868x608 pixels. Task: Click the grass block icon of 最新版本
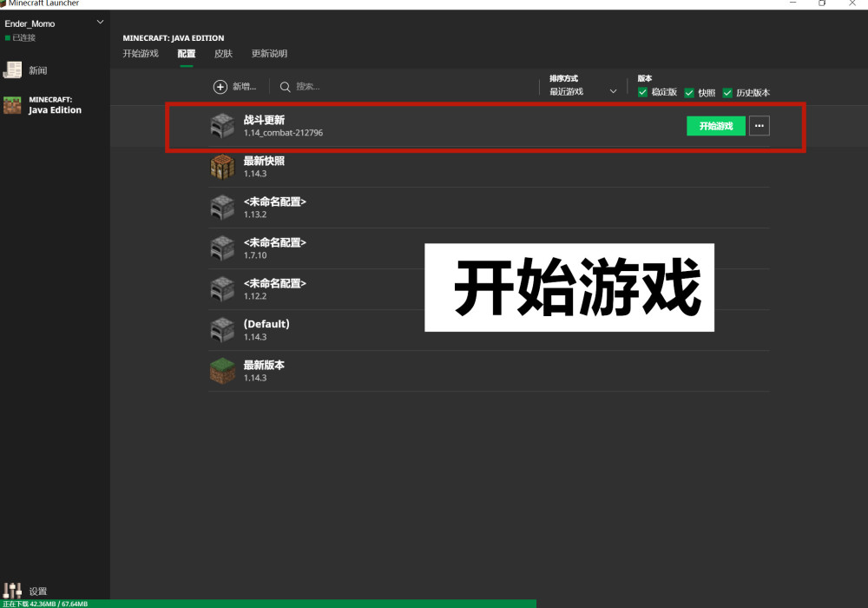pyautogui.click(x=222, y=371)
